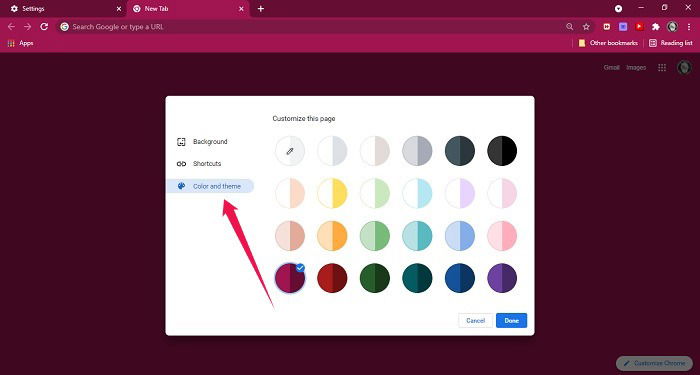
Task: Choose the periwinkle blue theme swatch
Action: coord(460,236)
